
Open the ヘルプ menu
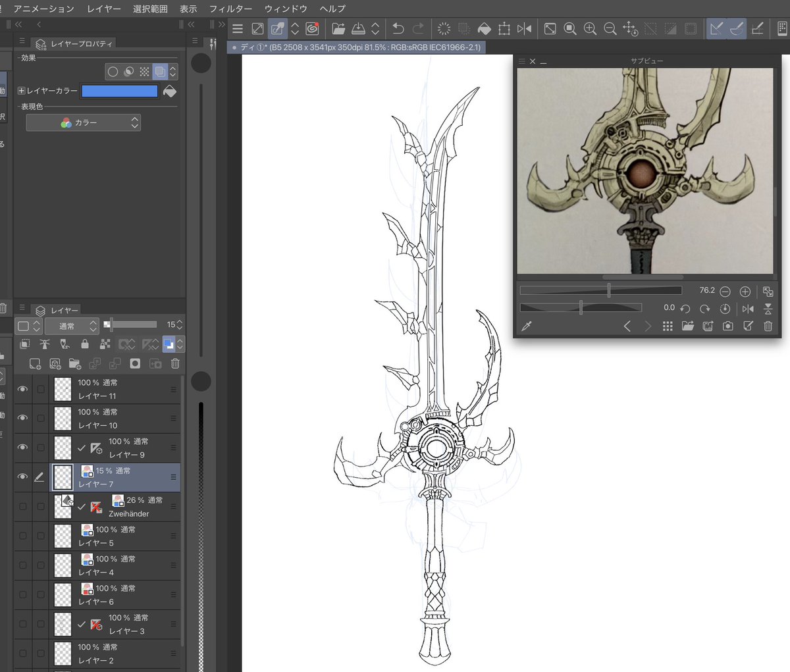point(332,9)
